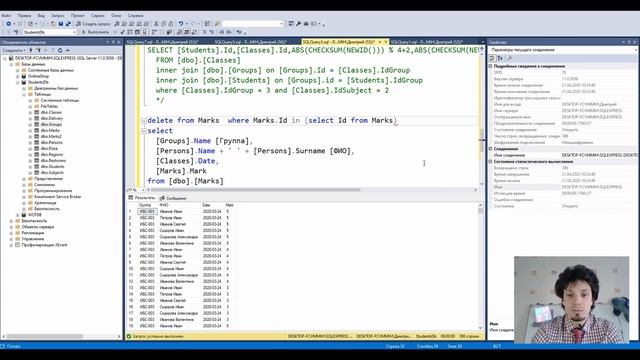Select the Компонент Service Broker folder

click(58, 197)
